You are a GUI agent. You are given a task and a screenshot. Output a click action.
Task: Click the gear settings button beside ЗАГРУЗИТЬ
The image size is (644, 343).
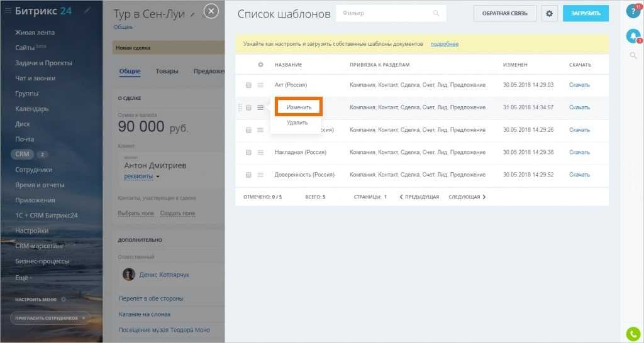[549, 13]
